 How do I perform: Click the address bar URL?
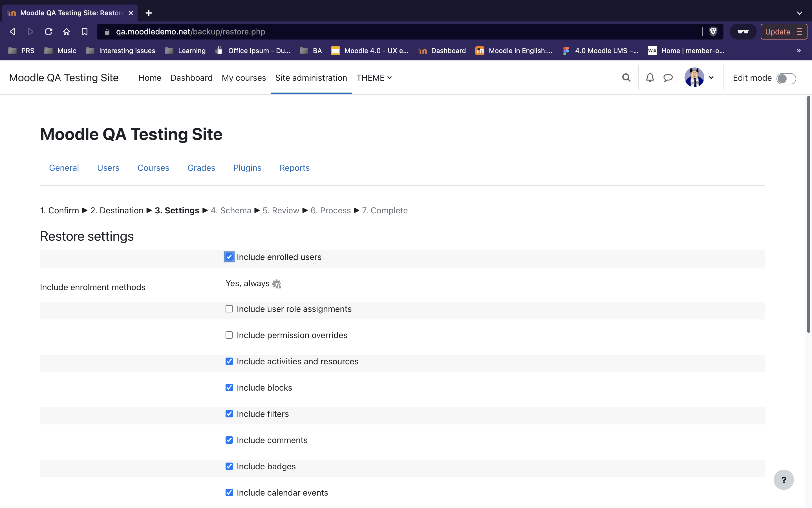[191, 32]
